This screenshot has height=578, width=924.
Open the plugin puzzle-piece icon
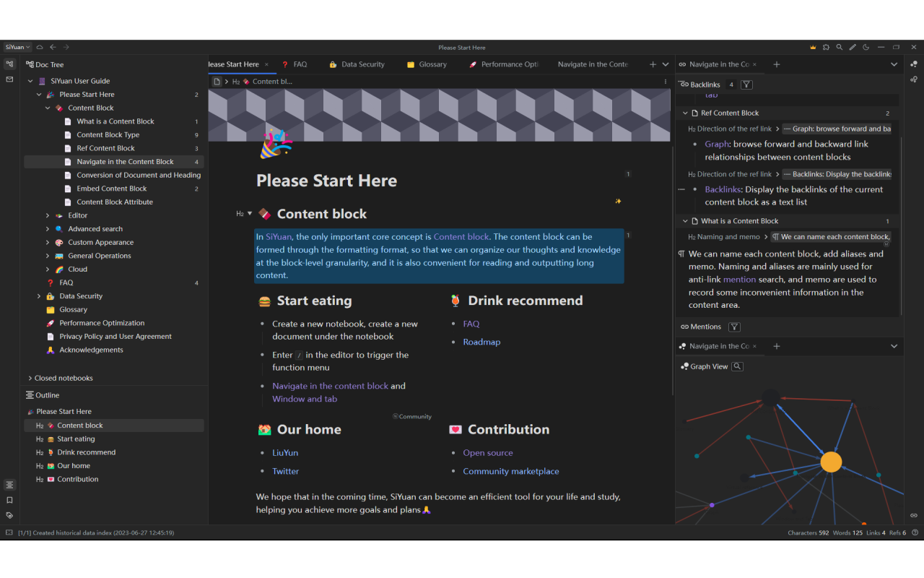pyautogui.click(x=826, y=47)
